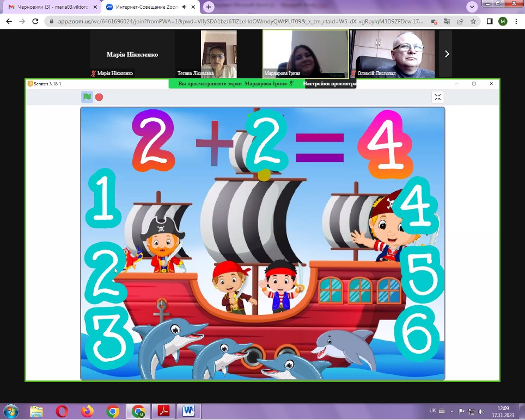Open volume control speaker icon

tap(481, 412)
